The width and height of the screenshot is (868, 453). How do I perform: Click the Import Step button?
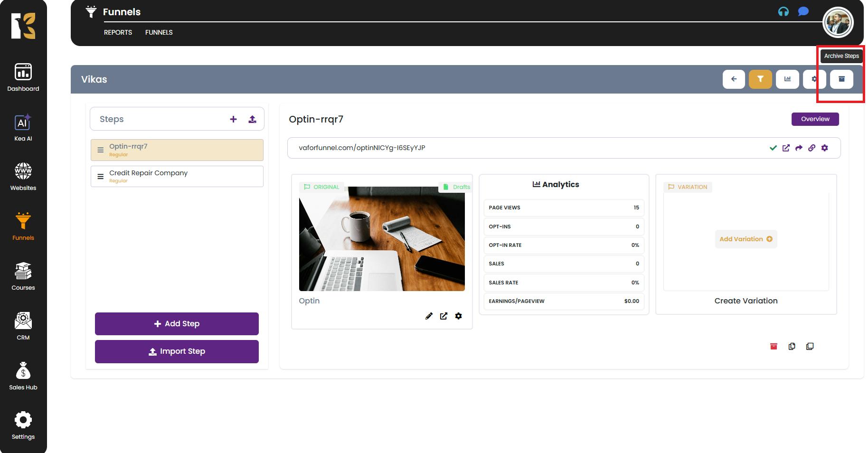[177, 351]
